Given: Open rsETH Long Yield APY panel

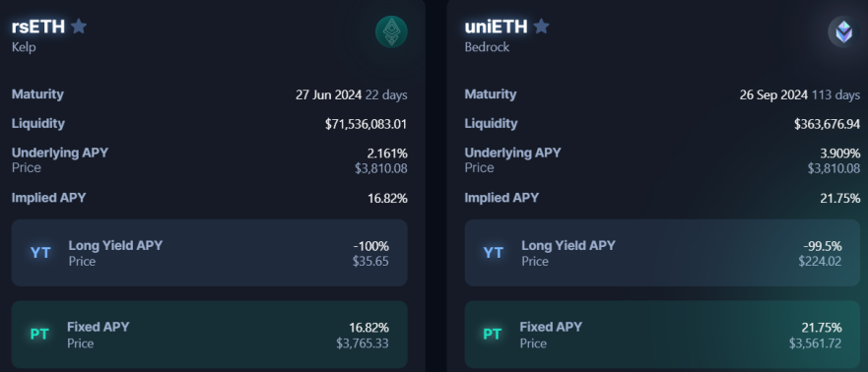Looking at the screenshot, I should (x=209, y=253).
